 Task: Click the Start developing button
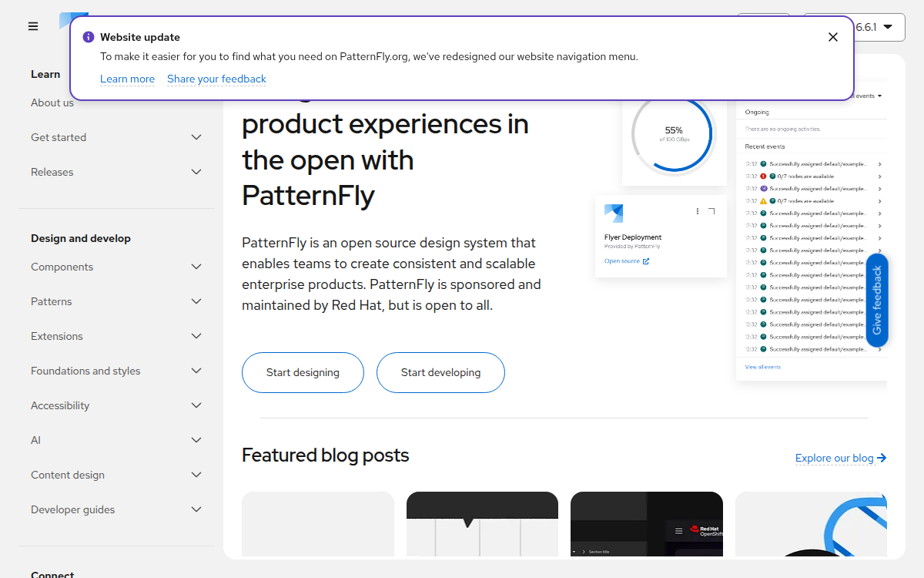tap(440, 372)
